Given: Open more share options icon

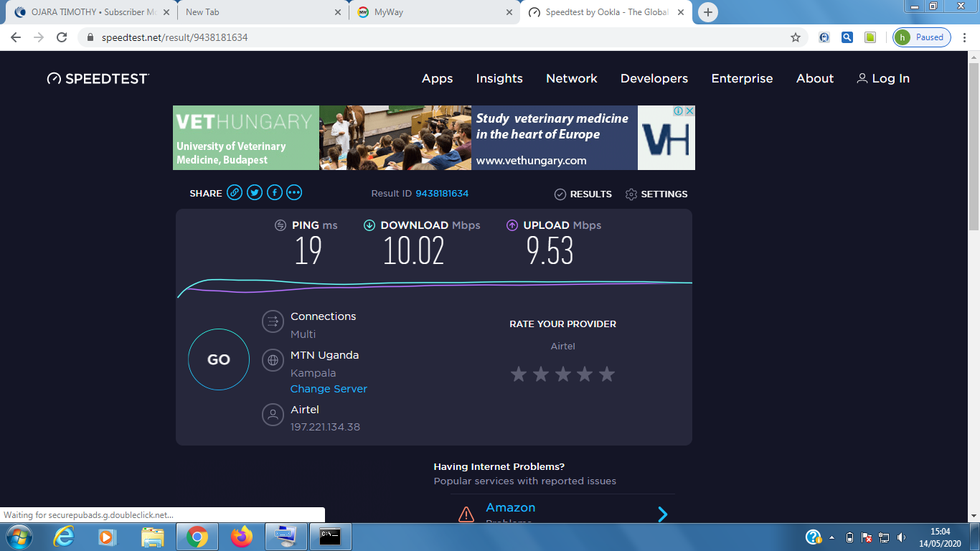Looking at the screenshot, I should click(x=294, y=193).
